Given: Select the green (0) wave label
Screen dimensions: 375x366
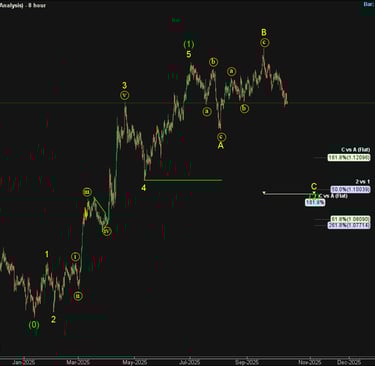Looking at the screenshot, I should (34, 324).
